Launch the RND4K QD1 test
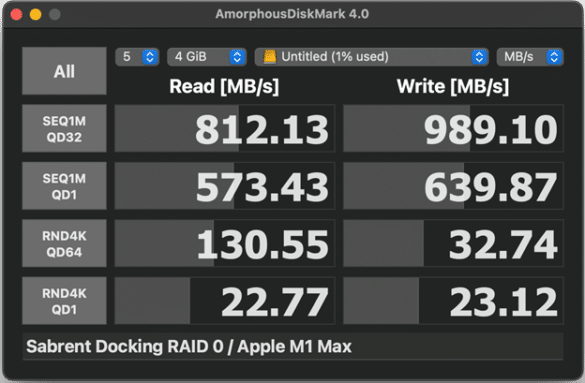This screenshot has height=383, width=585. (64, 301)
